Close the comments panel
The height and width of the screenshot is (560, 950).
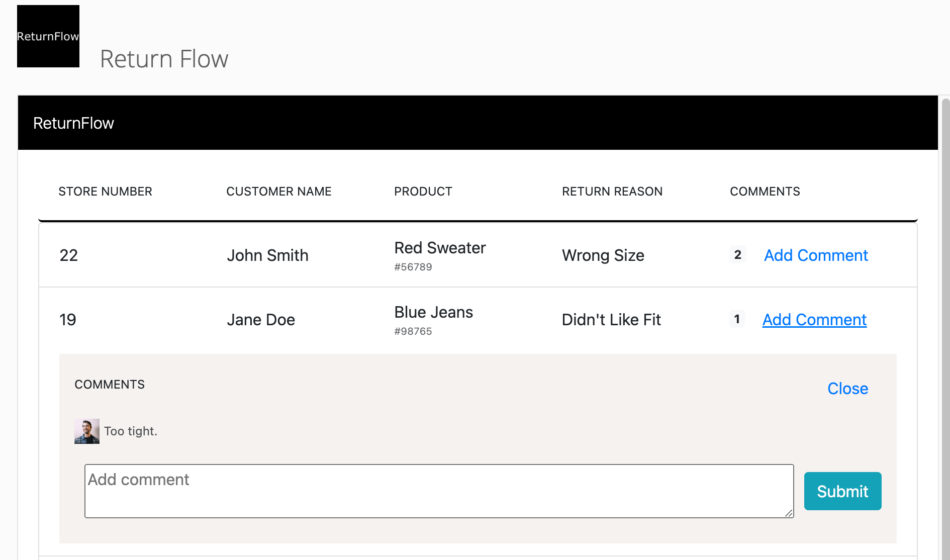click(847, 389)
